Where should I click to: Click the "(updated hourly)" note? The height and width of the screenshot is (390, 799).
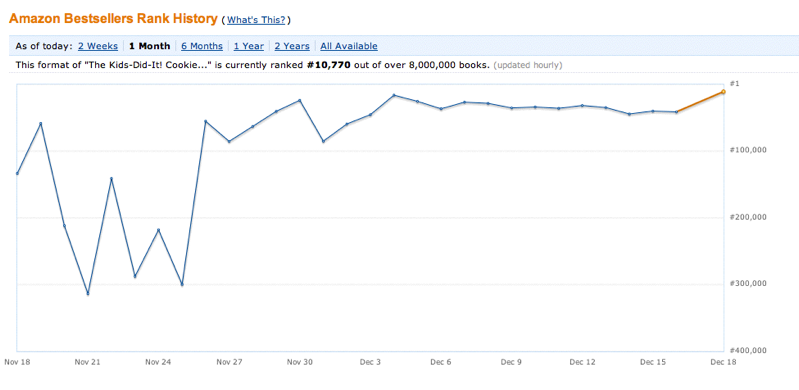528,65
